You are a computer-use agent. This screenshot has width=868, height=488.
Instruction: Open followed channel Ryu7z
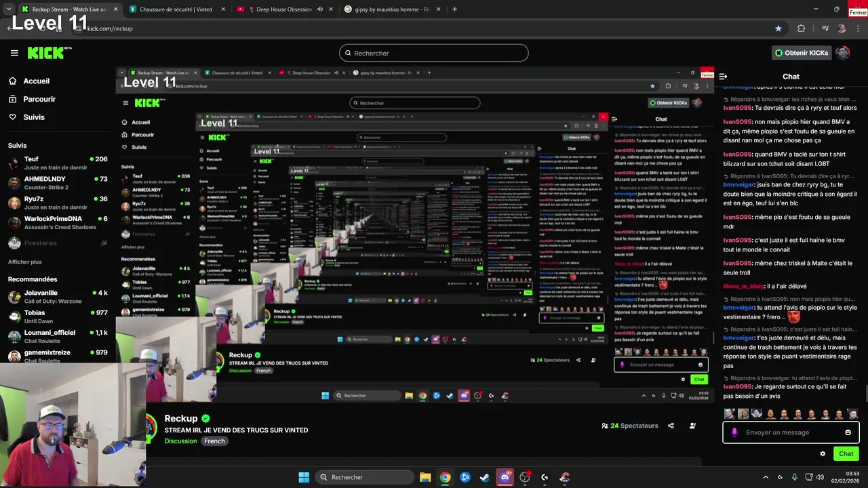click(x=58, y=203)
